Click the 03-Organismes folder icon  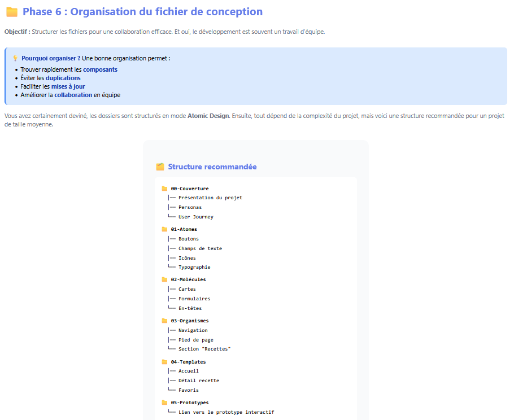pos(164,321)
